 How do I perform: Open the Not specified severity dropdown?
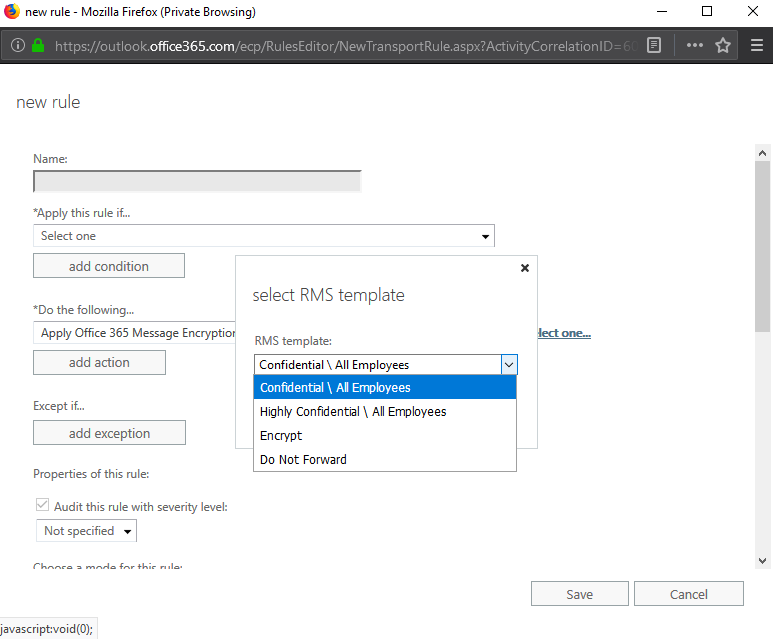pyautogui.click(x=86, y=531)
